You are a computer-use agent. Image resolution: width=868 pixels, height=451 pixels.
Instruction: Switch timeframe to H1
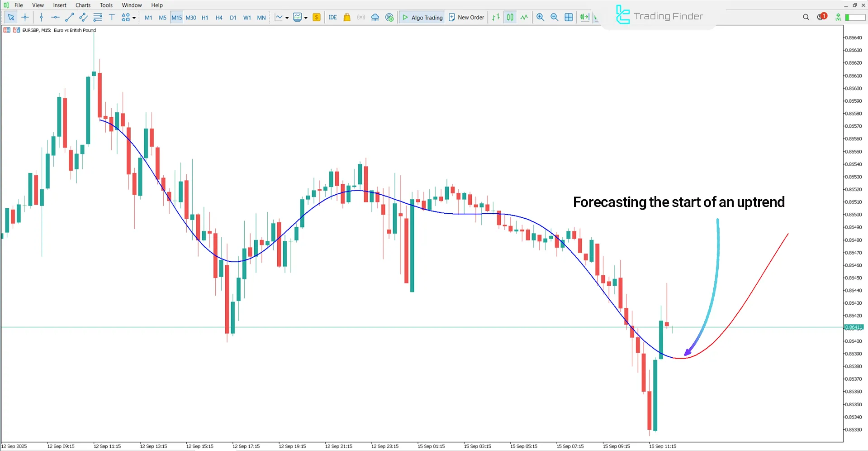(204, 18)
